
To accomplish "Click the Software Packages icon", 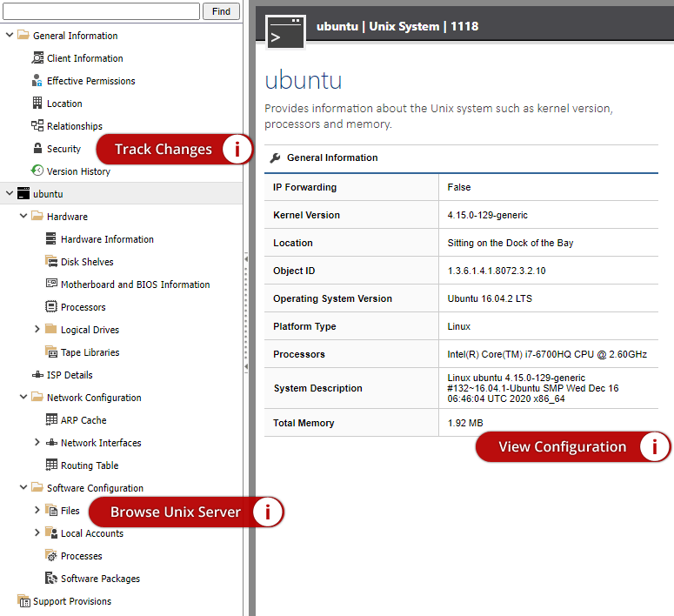I will tap(51, 579).
